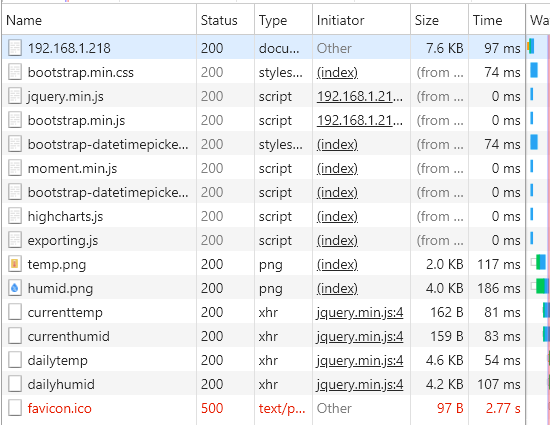The image size is (550, 425).
Task: Click the temp.png image thumbnail icon
Action: pyautogui.click(x=15, y=264)
